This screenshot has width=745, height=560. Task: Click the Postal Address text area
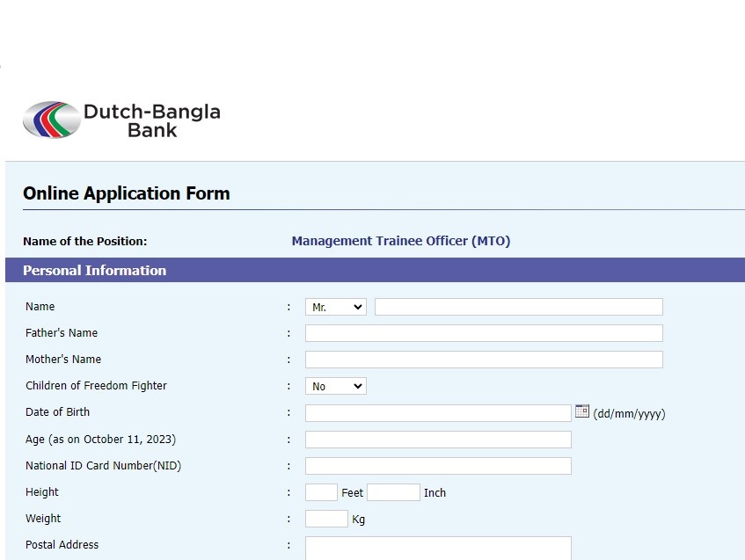437,547
